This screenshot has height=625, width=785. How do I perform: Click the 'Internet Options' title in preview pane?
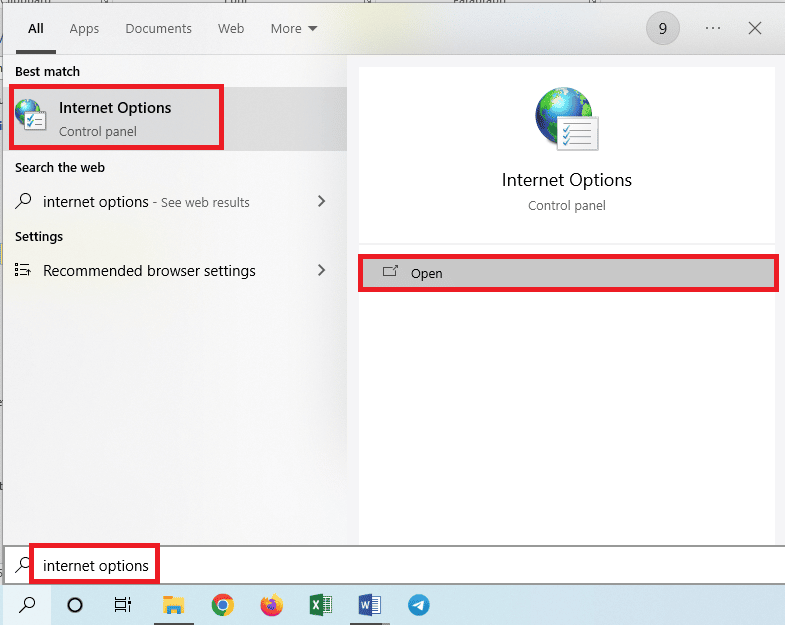(567, 180)
